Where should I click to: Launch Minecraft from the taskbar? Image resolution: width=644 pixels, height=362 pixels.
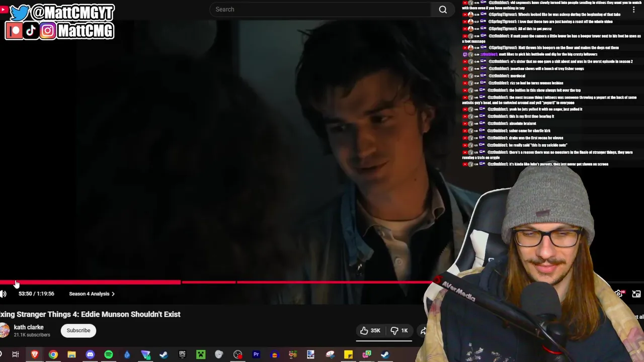[x=201, y=355]
